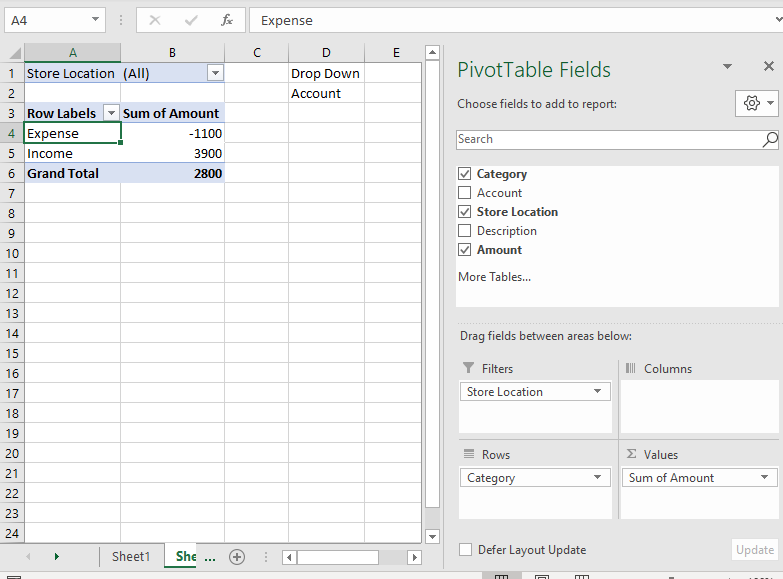Open the PivotTable Fields tools gear menu
783x579 pixels.
tap(757, 103)
